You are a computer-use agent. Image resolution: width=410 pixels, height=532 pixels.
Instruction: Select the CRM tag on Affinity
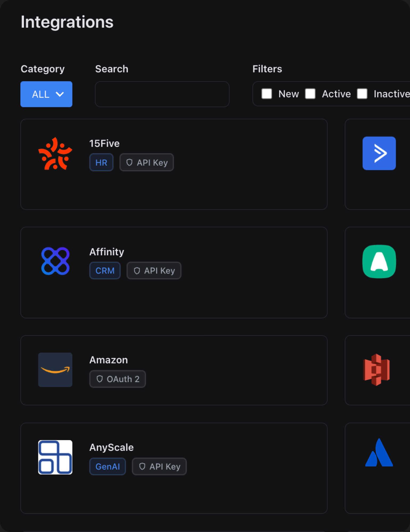[105, 271]
